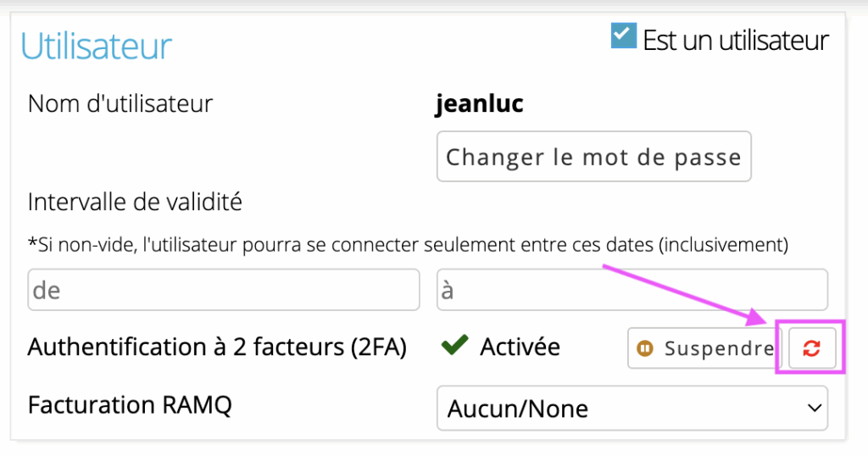Open the Facturation RAMQ dropdown
Image resolution: width=868 pixels, height=456 pixels.
click(632, 409)
